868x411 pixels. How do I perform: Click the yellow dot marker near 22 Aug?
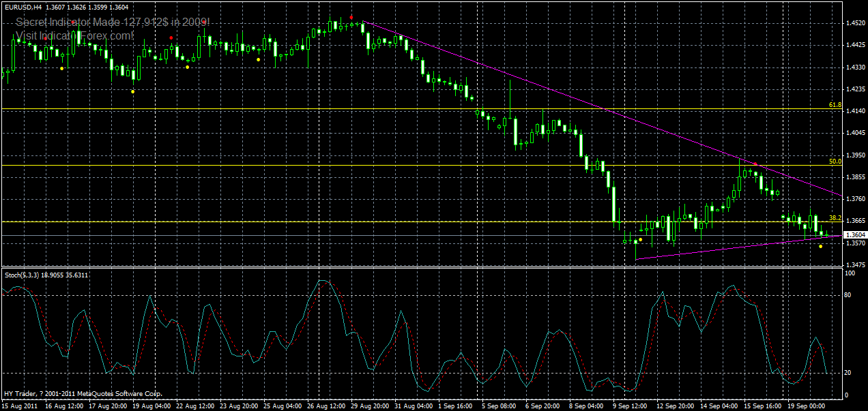tap(187, 67)
